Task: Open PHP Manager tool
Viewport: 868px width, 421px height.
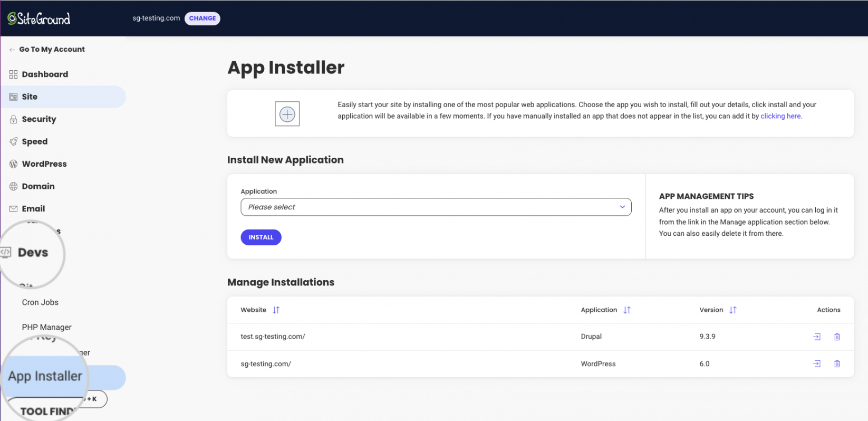Action: [x=46, y=327]
